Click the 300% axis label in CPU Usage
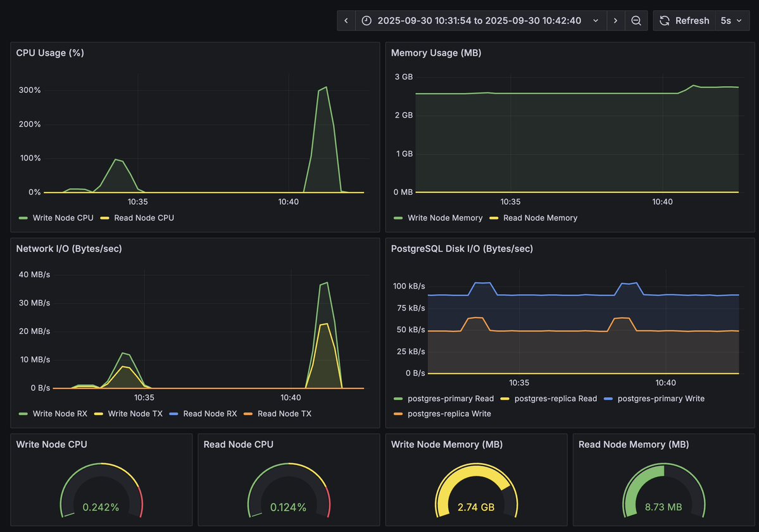 click(30, 90)
